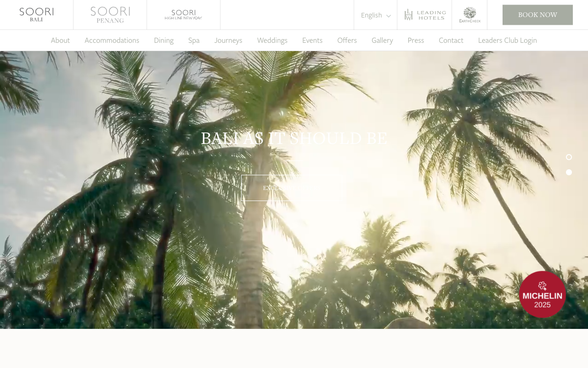The image size is (588, 368).
Task: Open the Journeys menu item
Action: click(228, 40)
